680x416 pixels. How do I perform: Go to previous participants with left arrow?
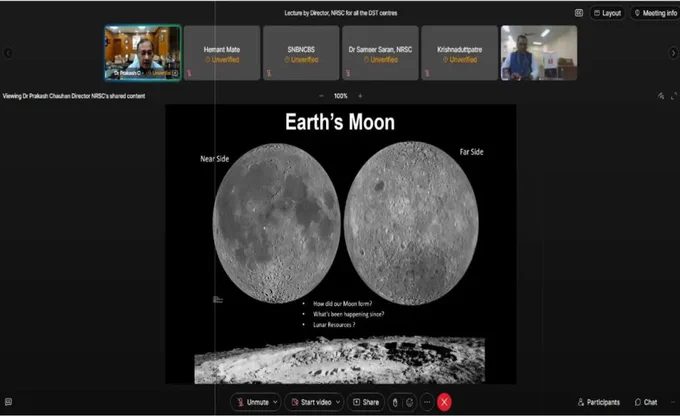(x=7, y=53)
